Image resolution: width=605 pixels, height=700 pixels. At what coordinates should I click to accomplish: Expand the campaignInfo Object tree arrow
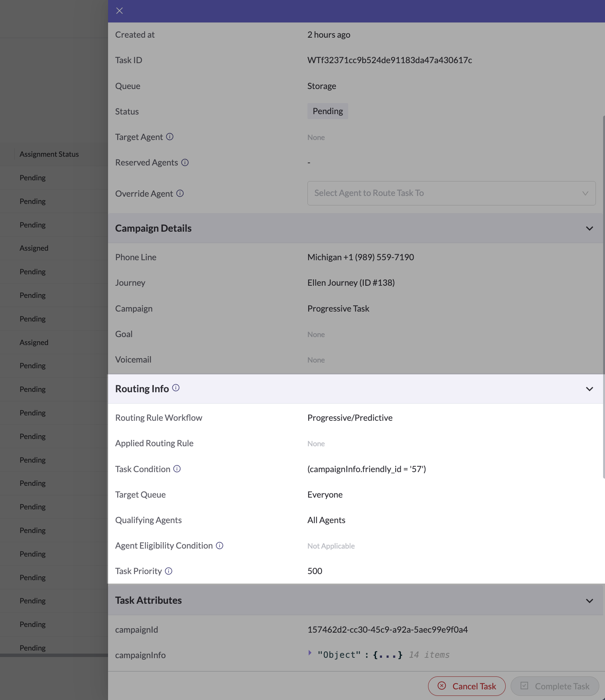pyautogui.click(x=310, y=653)
